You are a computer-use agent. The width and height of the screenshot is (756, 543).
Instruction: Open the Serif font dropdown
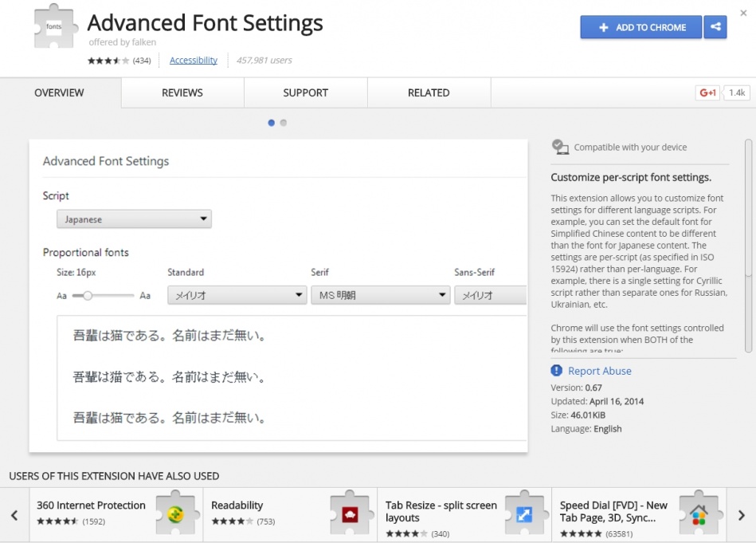coord(380,295)
